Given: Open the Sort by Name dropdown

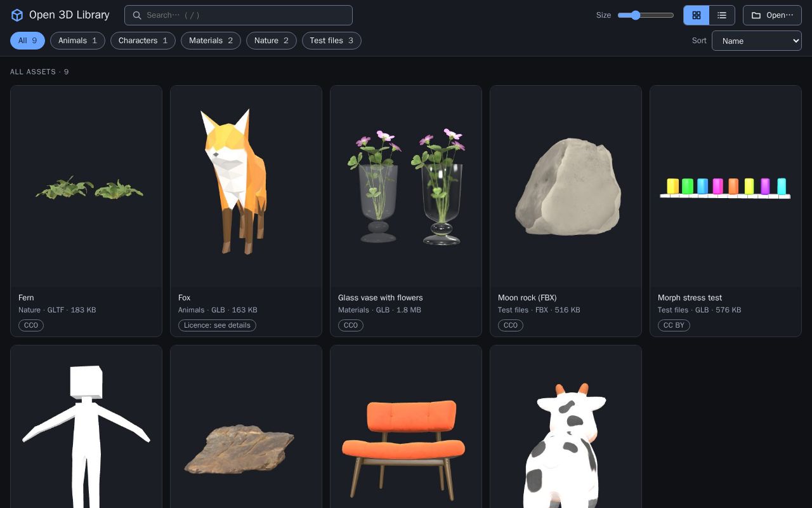Looking at the screenshot, I should (x=757, y=41).
